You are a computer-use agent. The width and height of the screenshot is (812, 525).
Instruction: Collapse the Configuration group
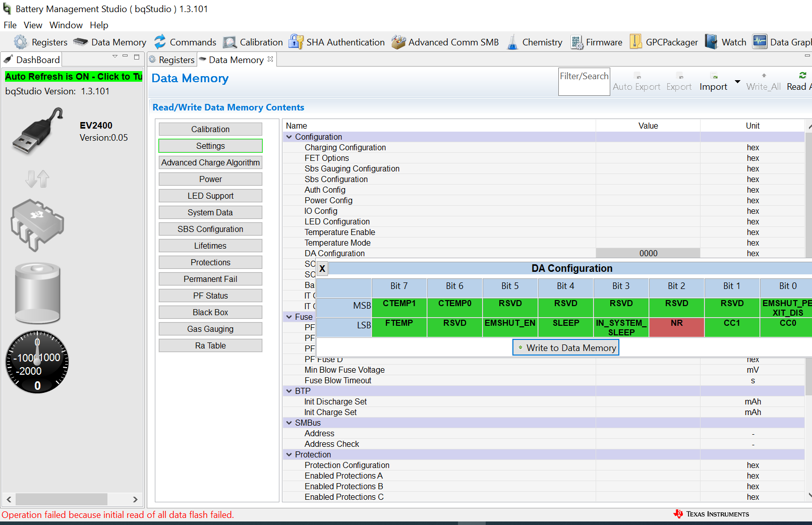(x=289, y=137)
